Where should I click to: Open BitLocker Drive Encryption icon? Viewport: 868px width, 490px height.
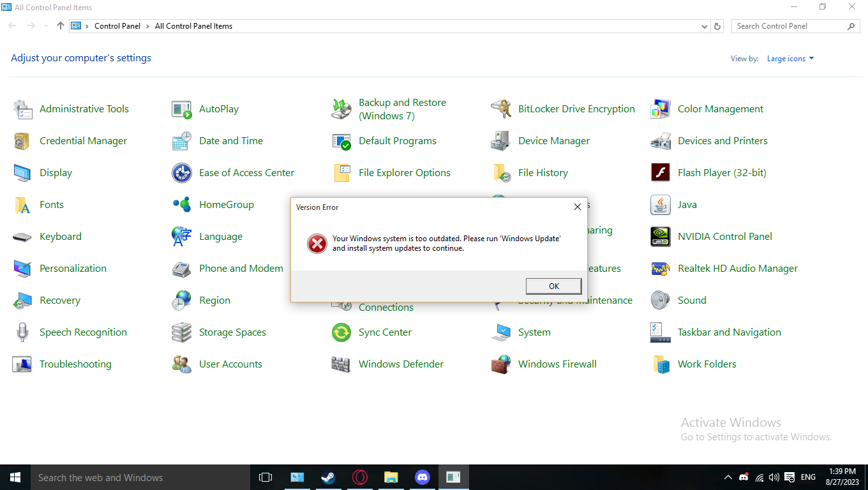point(501,109)
